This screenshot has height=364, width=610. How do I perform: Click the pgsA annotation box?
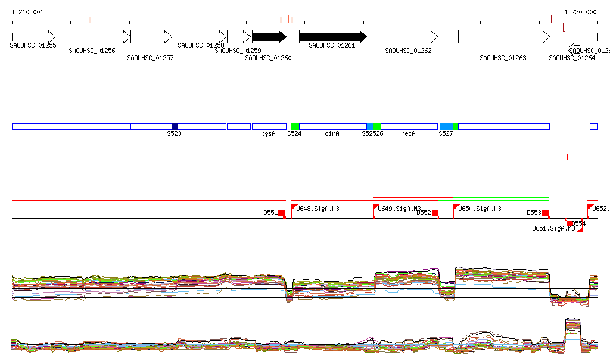(269, 126)
